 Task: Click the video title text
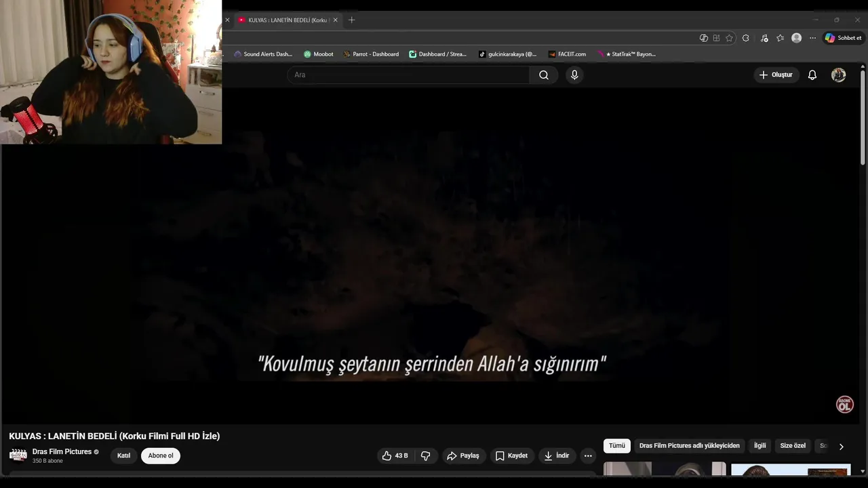click(114, 436)
